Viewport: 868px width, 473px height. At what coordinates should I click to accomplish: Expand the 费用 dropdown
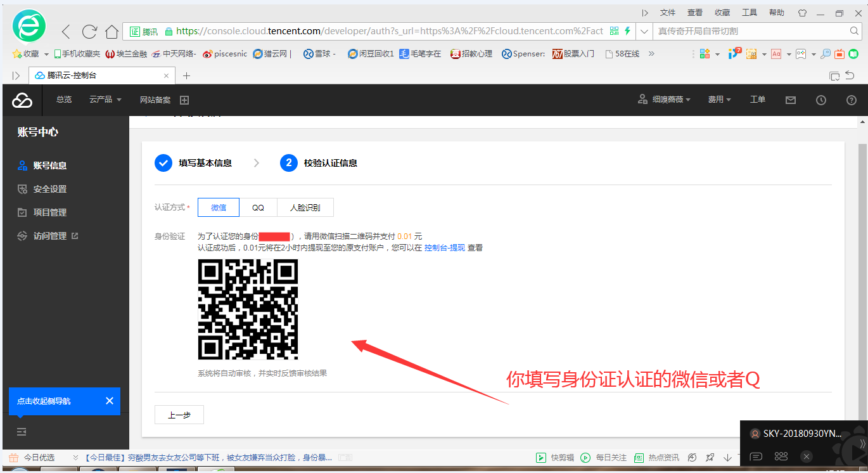coord(719,100)
